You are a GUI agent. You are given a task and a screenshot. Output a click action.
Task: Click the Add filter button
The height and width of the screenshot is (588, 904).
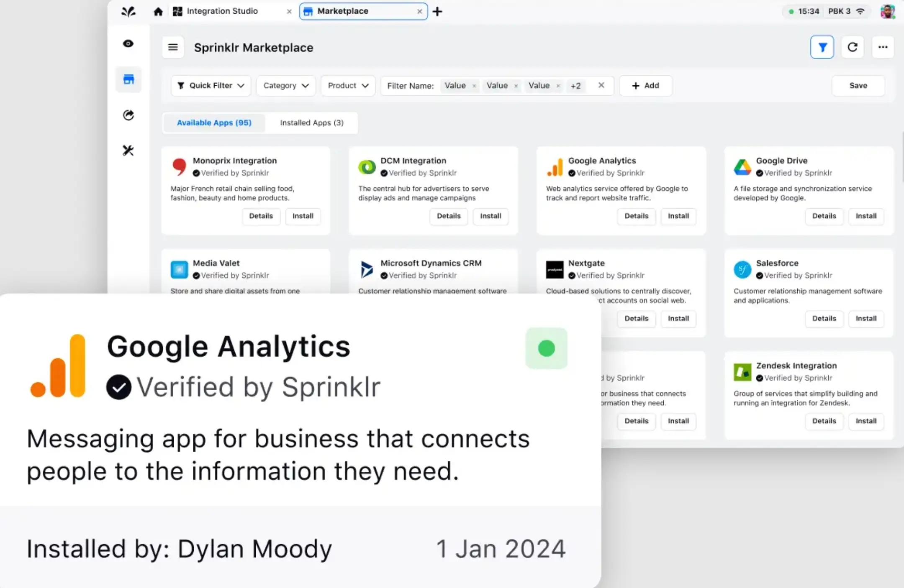click(646, 86)
